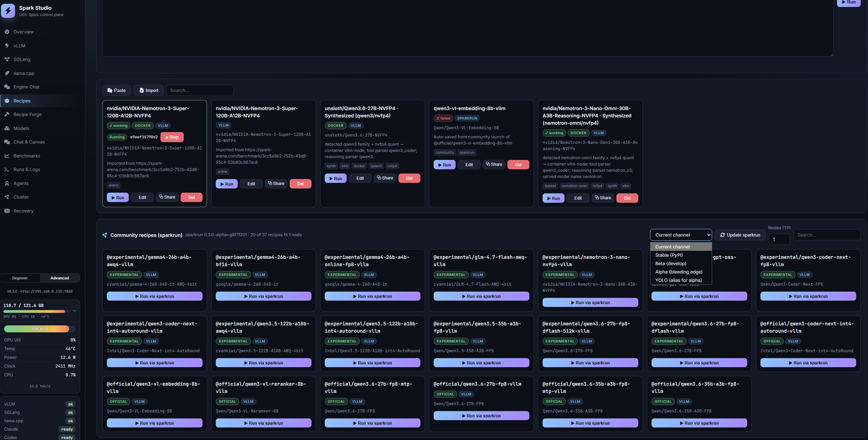Open SGLang via its sidebar icon
868x440 pixels.
coord(7,59)
